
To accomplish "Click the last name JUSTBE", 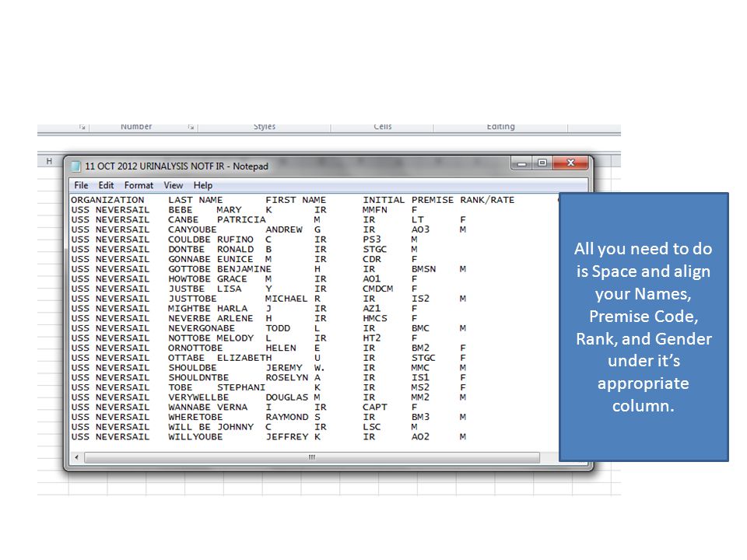I will point(186,289).
